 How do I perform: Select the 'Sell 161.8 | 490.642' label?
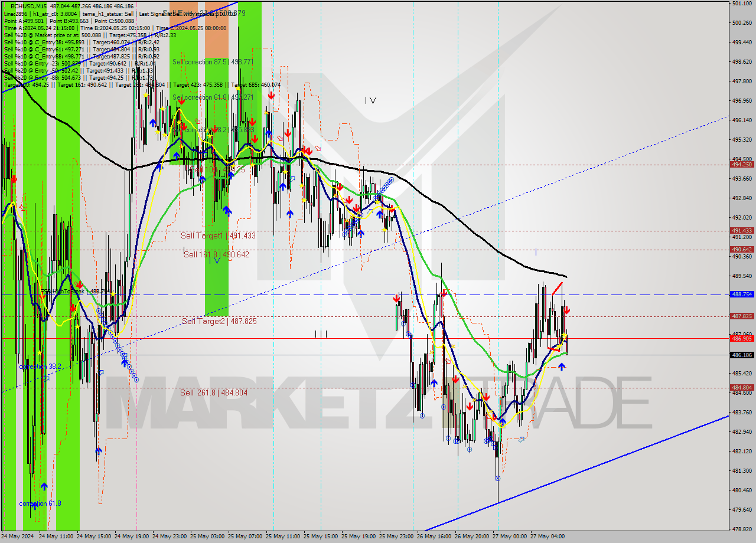click(x=216, y=254)
